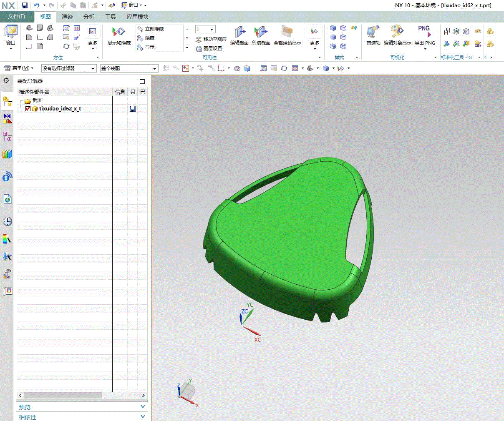Open the Entire Assembly (整个装配) scope dropdown
The image size is (504, 421).
[129, 68]
